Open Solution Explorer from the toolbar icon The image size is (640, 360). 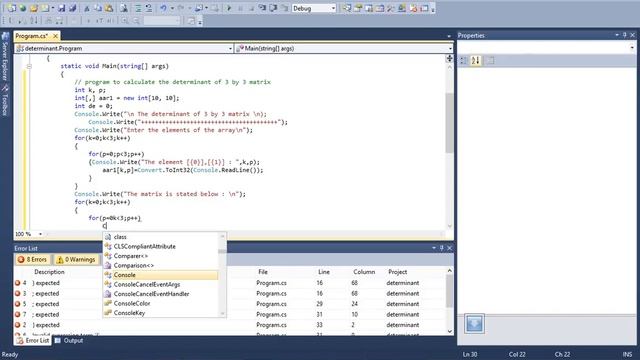[x=347, y=8]
